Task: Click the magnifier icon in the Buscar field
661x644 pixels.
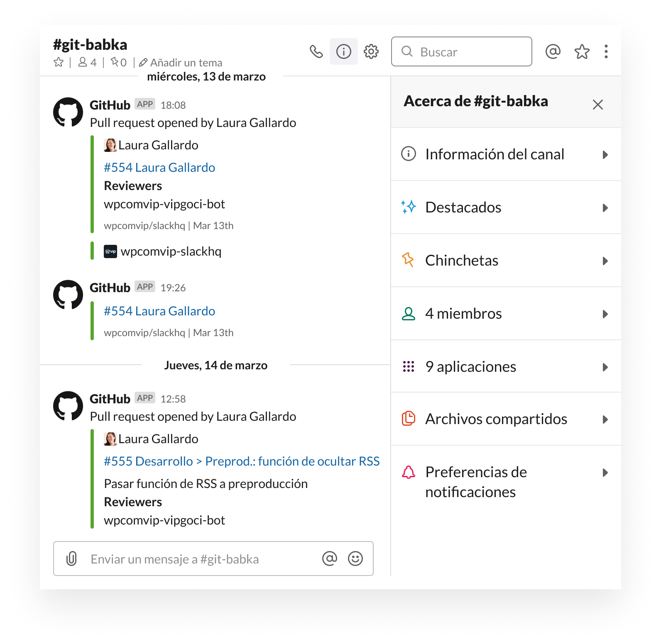Action: (407, 51)
